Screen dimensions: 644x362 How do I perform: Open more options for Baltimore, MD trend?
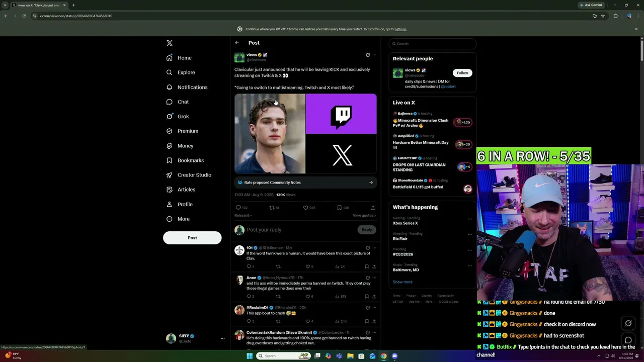click(x=470, y=265)
